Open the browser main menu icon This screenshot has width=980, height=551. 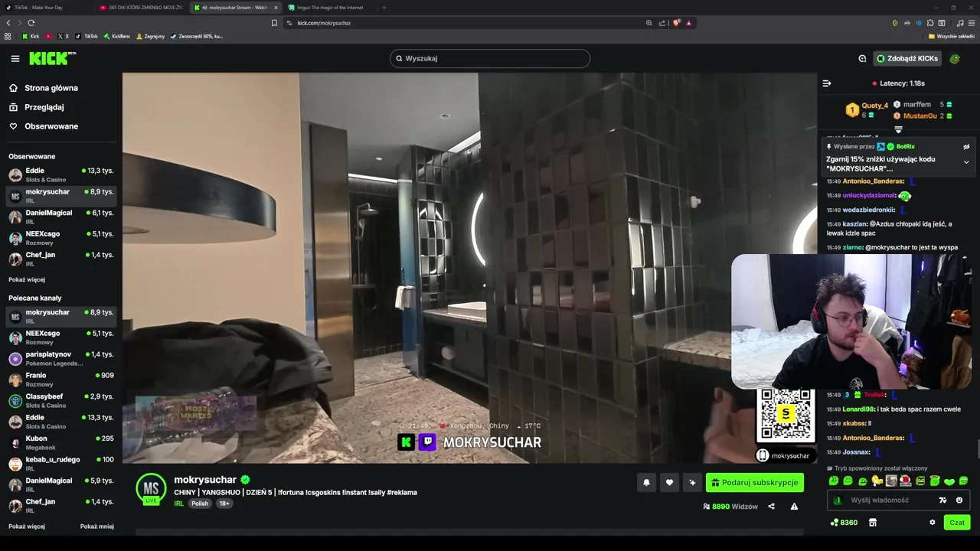(971, 23)
